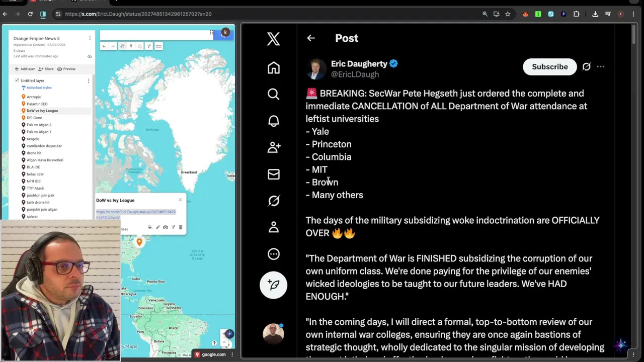The height and width of the screenshot is (362, 644).
Task: Open the Chrome profile avatar
Action: 620,14
